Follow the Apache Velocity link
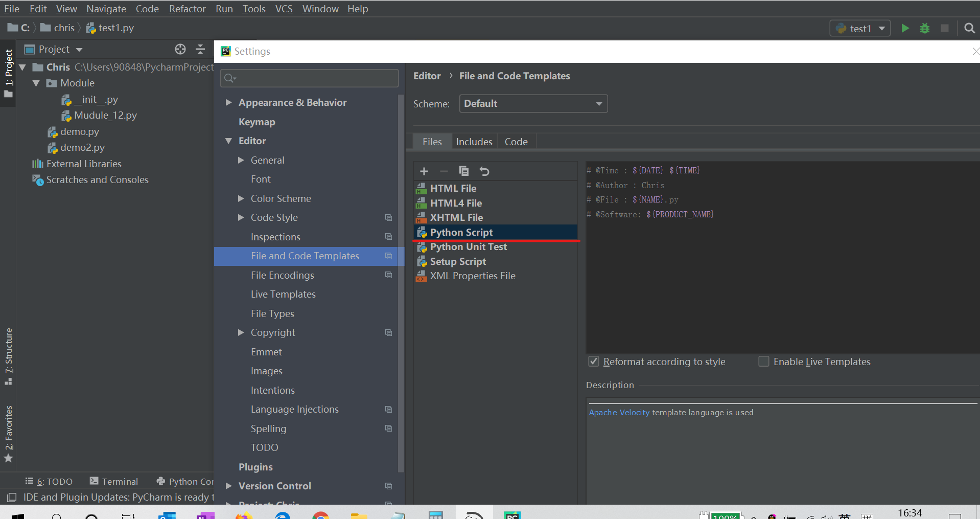 point(619,413)
